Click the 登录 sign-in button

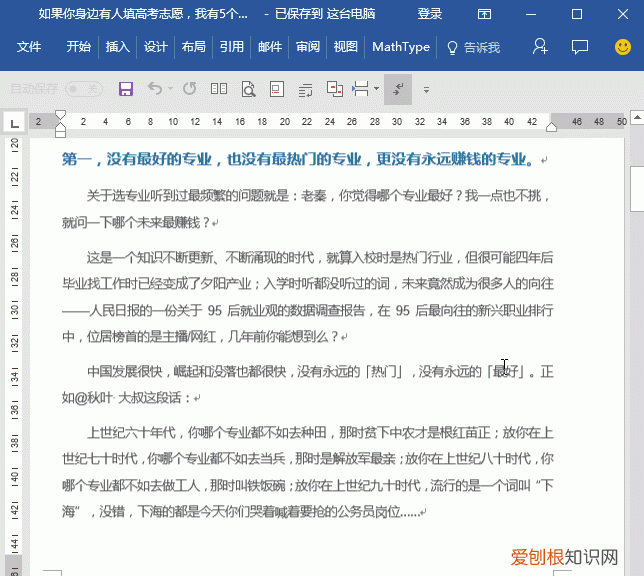430,14
